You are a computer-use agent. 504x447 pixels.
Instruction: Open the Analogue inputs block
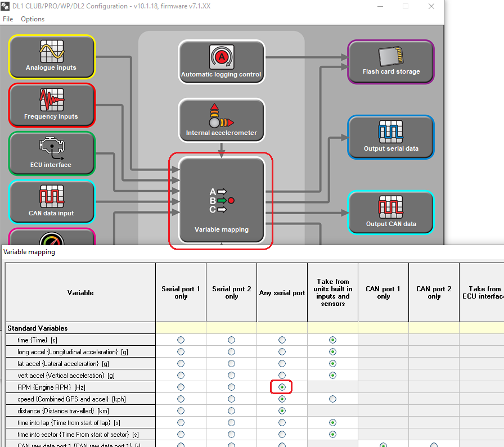pyautogui.click(x=52, y=57)
